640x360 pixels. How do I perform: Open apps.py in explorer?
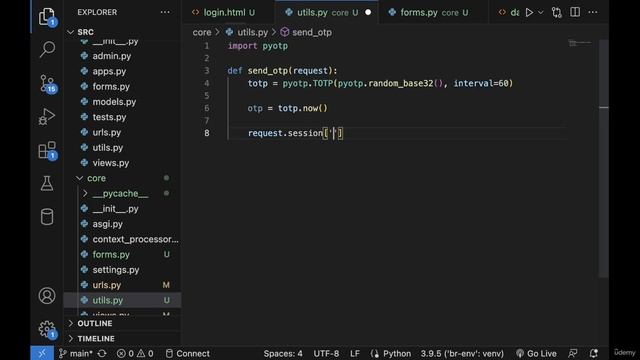[x=109, y=71]
